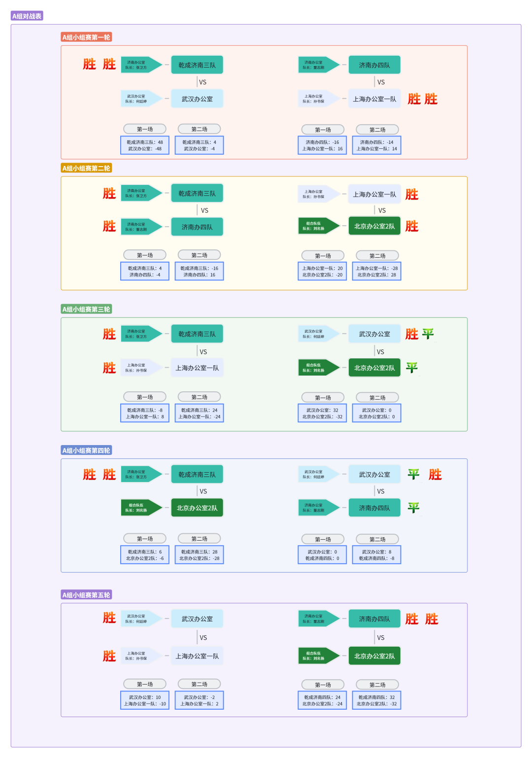The width and height of the screenshot is (532, 758).
Task: Click 上海办公室一队 node in 第五轮
Action: coord(197,656)
